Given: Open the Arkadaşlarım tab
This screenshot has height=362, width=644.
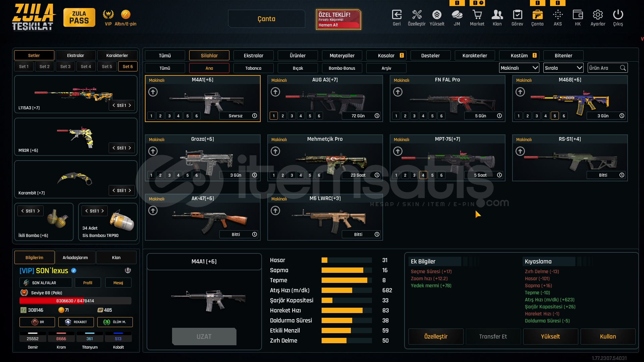Looking at the screenshot, I should coord(75,257).
